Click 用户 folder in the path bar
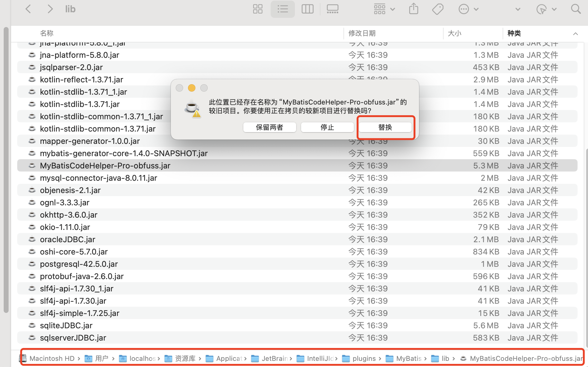The image size is (588, 367). tap(96, 358)
